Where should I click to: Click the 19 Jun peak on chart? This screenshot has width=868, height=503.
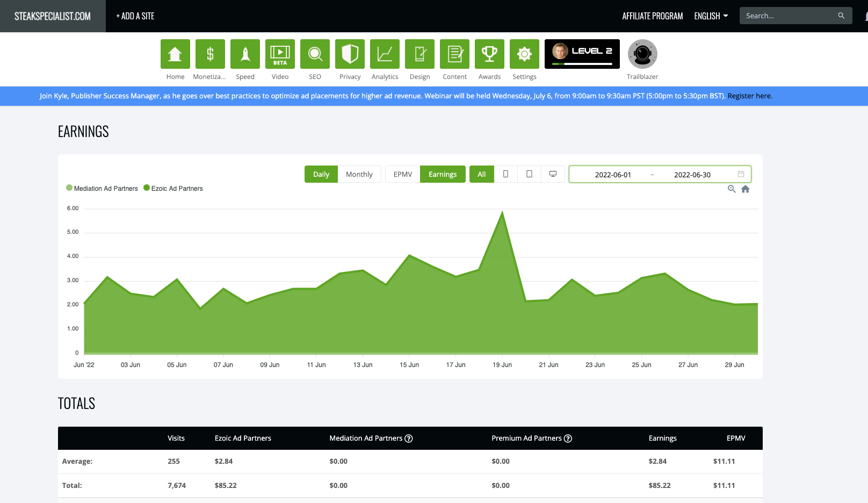coord(502,212)
